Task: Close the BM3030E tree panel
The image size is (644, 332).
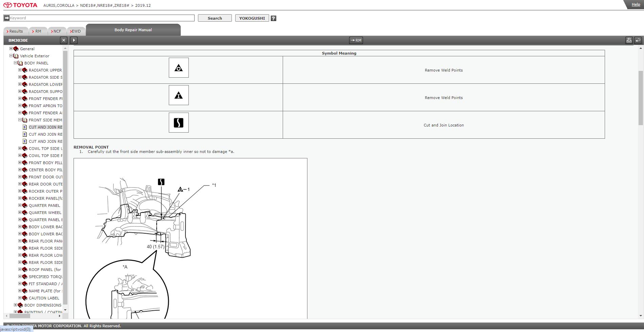Action: point(63,40)
